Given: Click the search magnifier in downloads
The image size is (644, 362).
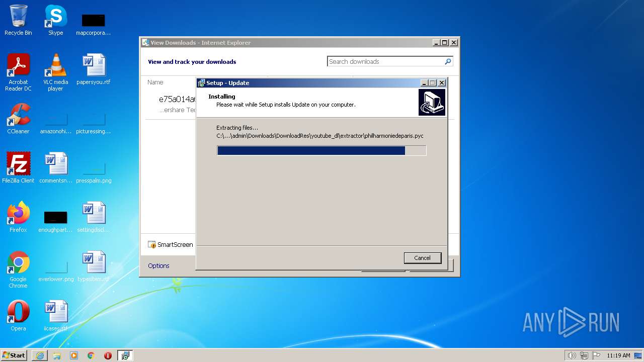Looking at the screenshot, I should [x=448, y=61].
